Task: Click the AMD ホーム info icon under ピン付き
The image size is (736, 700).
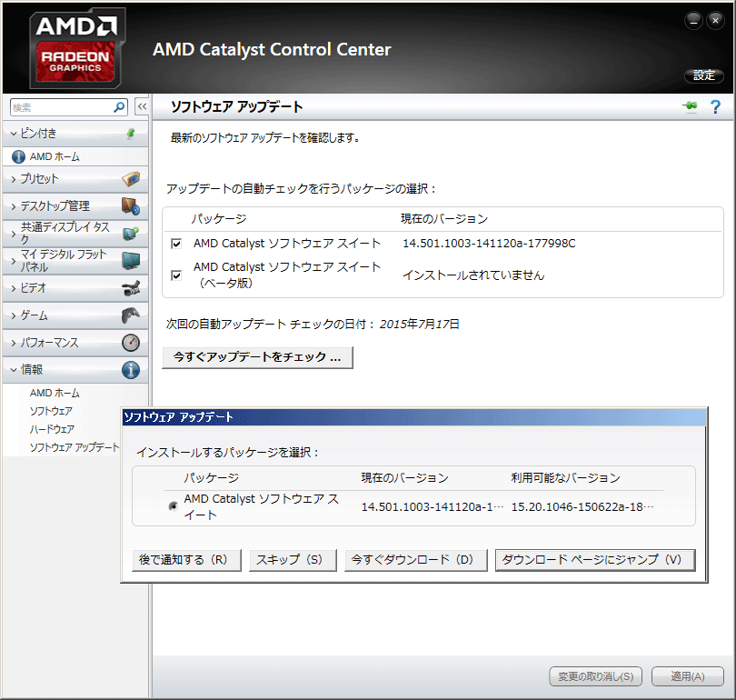Action: [18, 156]
